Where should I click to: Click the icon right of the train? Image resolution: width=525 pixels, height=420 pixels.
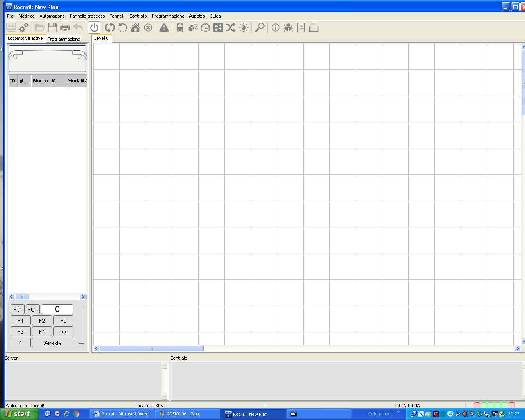click(x=193, y=28)
